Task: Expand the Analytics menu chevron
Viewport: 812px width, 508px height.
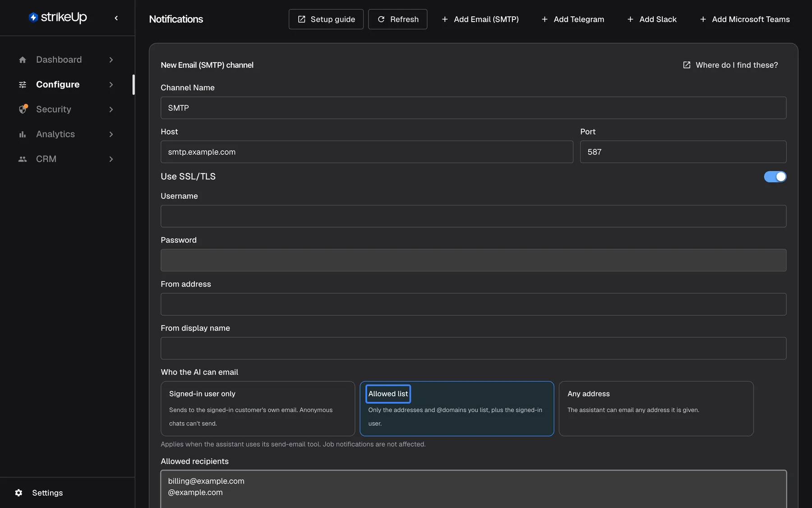Action: coord(111,134)
